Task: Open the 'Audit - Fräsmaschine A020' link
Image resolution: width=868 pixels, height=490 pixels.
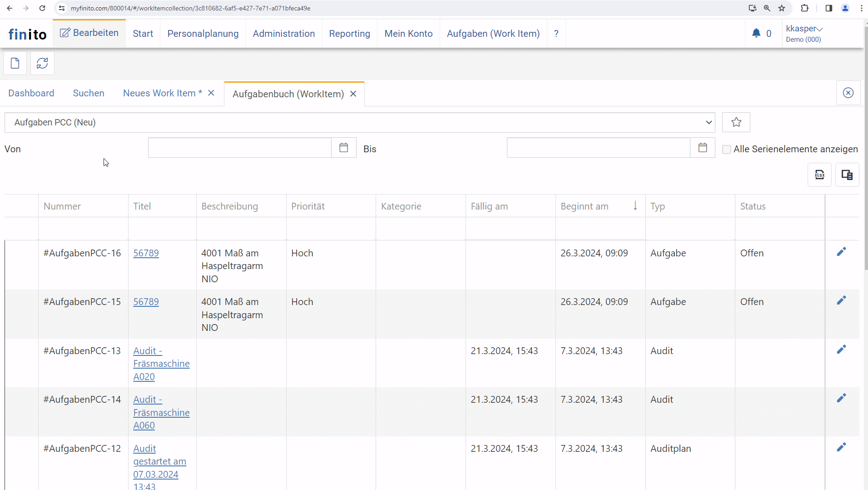Action: pyautogui.click(x=161, y=364)
